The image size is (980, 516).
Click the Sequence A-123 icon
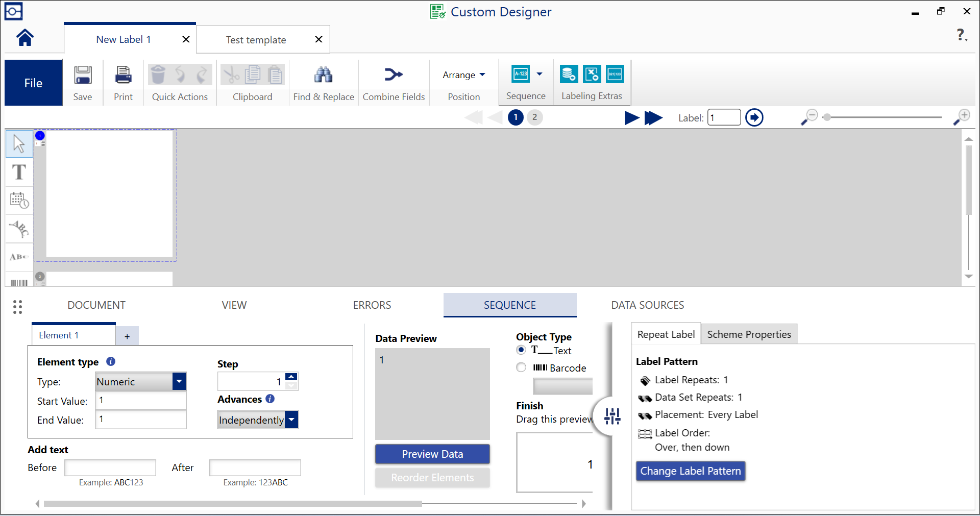pos(521,74)
